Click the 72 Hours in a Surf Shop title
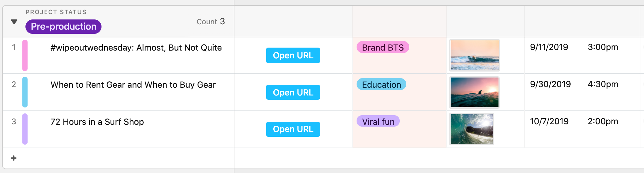The height and width of the screenshot is (173, 644). (97, 122)
